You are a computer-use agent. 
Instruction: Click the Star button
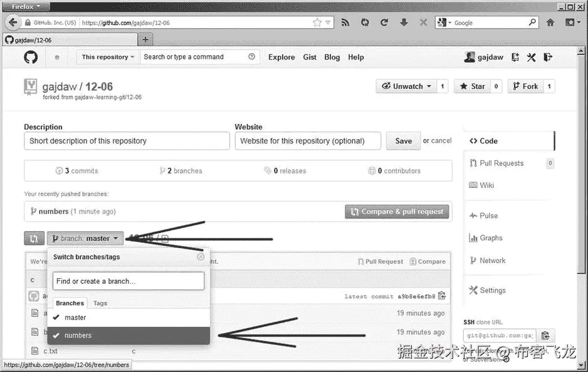[x=473, y=86]
